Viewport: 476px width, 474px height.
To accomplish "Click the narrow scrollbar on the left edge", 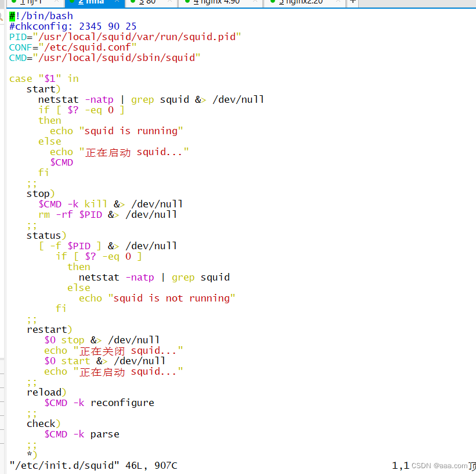I will click(2, 232).
